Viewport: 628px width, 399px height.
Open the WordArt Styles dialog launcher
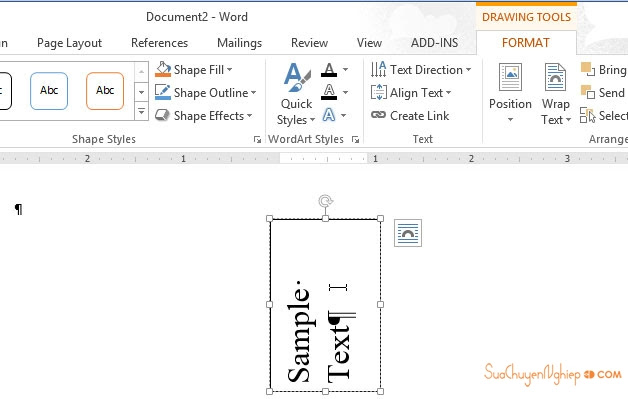(355, 139)
